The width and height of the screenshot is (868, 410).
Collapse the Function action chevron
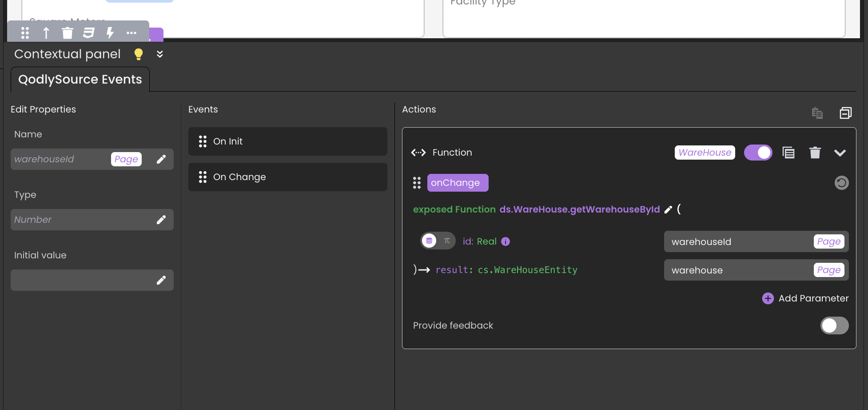coord(840,153)
